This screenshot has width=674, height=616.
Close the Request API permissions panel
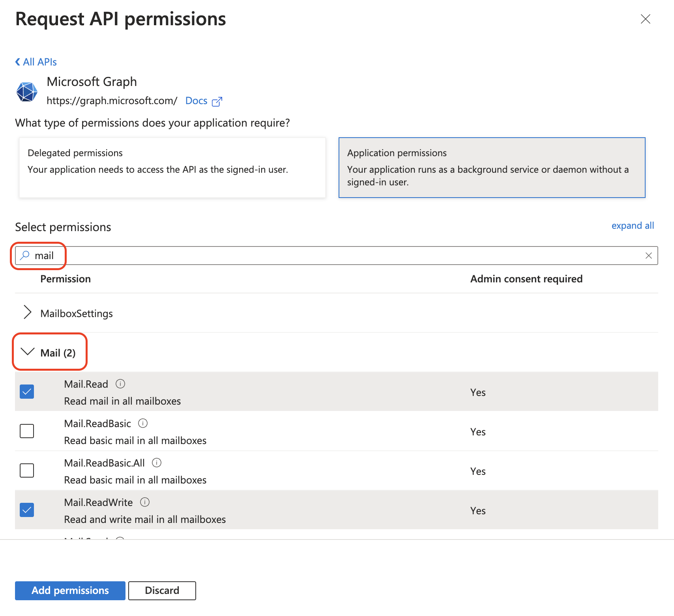[x=645, y=19]
